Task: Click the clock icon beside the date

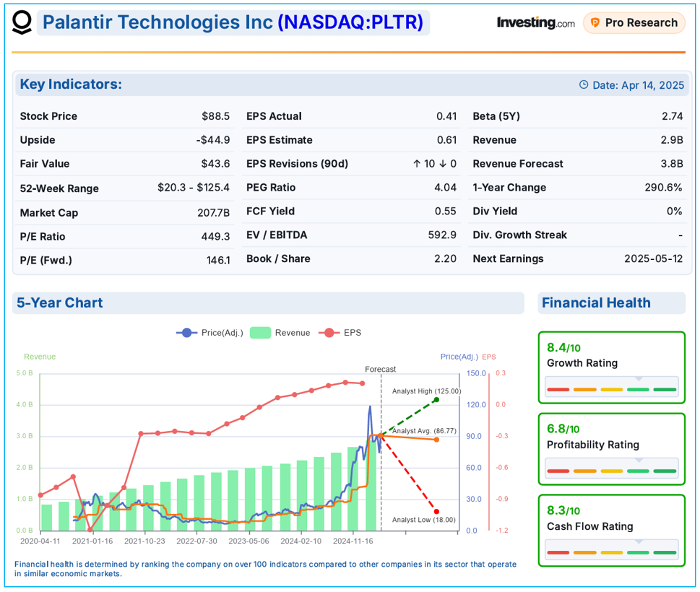Action: [584, 84]
